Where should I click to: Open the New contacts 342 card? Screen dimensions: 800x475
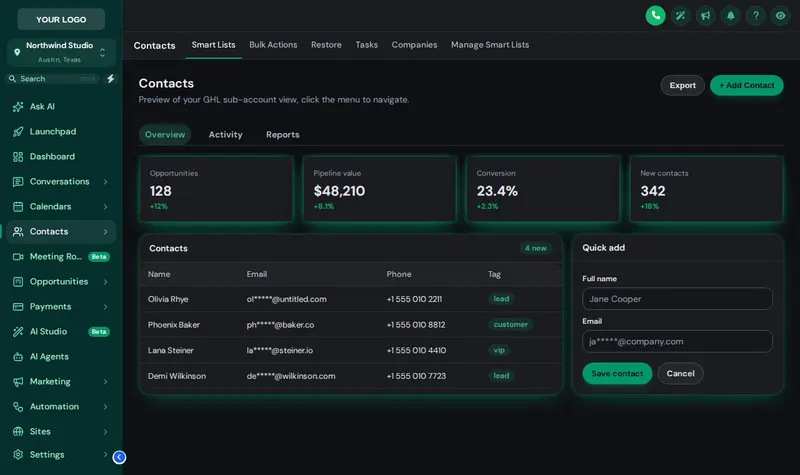click(707, 189)
